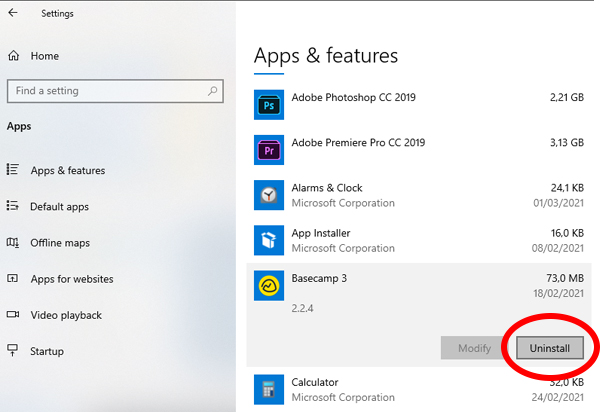Click the Uninstall button for Basecamp 3
The width and height of the screenshot is (600, 412).
(x=549, y=348)
